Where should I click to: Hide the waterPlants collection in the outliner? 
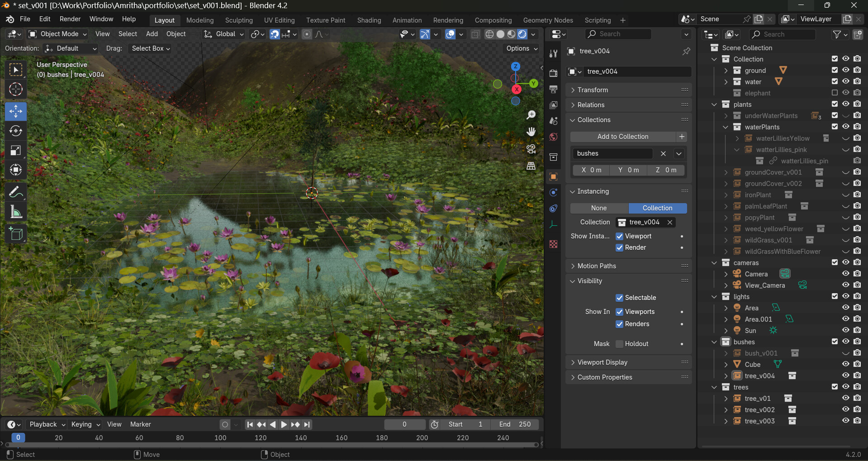[845, 127]
